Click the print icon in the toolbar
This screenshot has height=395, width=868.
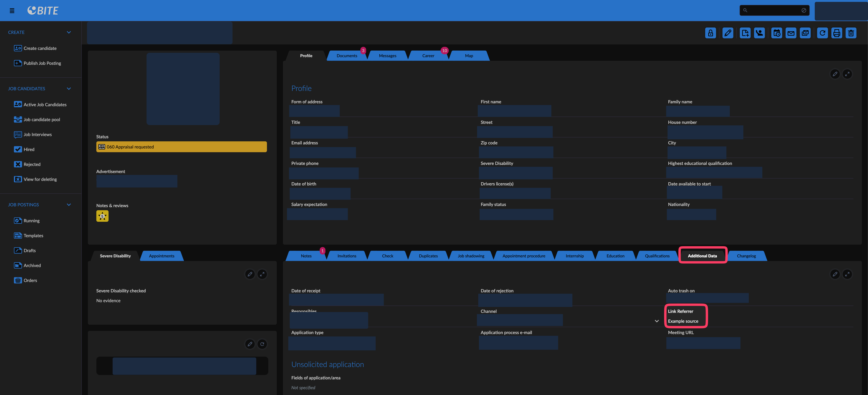pyautogui.click(x=836, y=33)
